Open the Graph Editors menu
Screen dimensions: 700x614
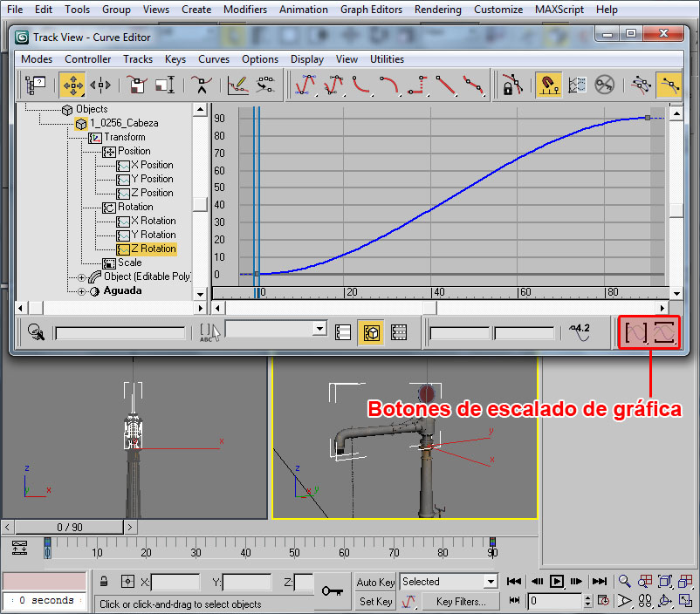click(371, 10)
